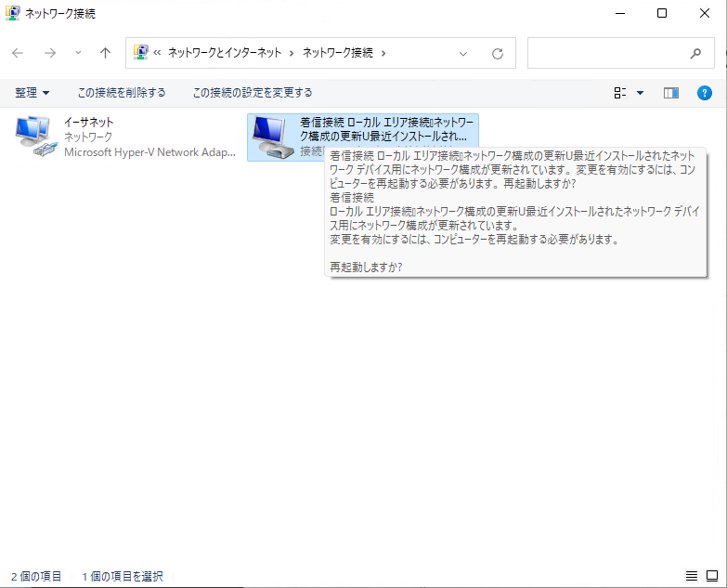Go forward with the right arrow

(x=50, y=53)
